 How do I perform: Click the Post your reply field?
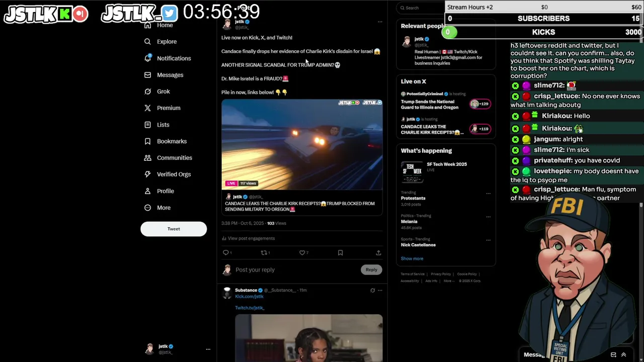(x=297, y=270)
